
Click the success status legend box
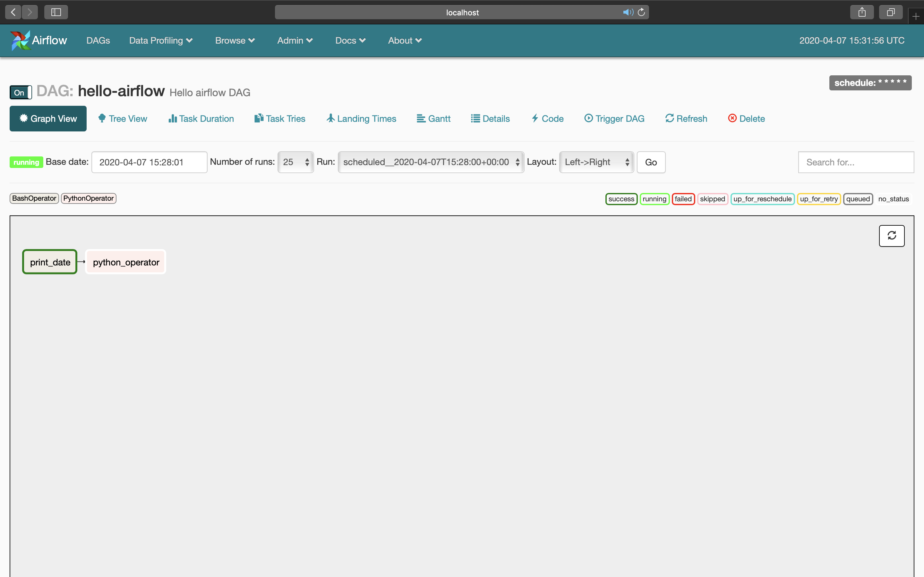(x=621, y=199)
